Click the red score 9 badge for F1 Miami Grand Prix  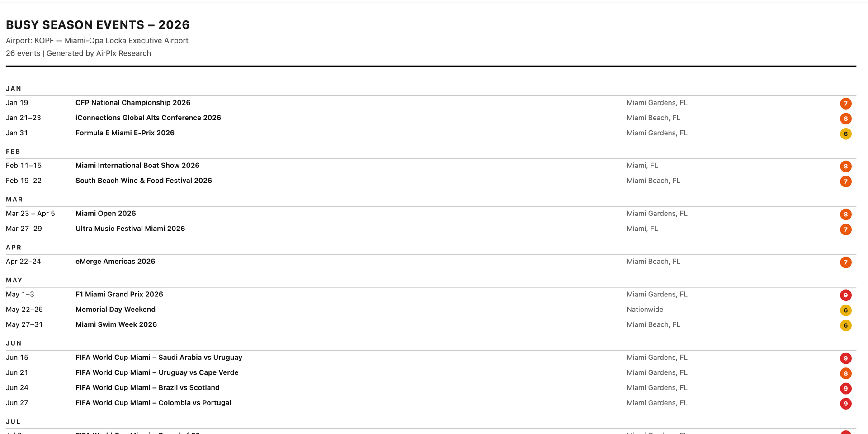845,295
